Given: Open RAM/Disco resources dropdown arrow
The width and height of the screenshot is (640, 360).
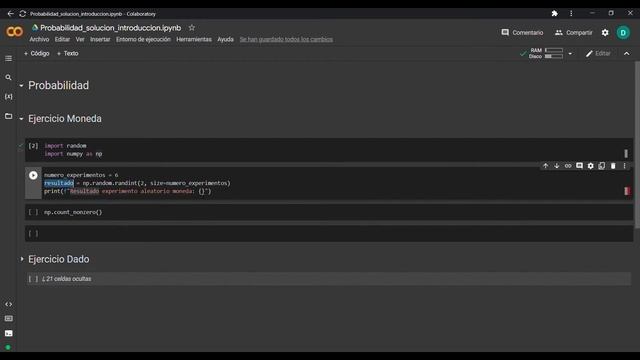Looking at the screenshot, I should [570, 53].
